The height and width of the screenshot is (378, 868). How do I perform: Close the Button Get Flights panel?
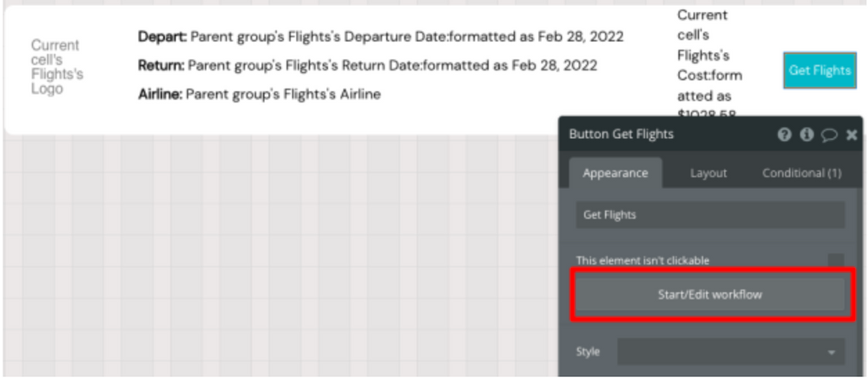click(x=852, y=135)
